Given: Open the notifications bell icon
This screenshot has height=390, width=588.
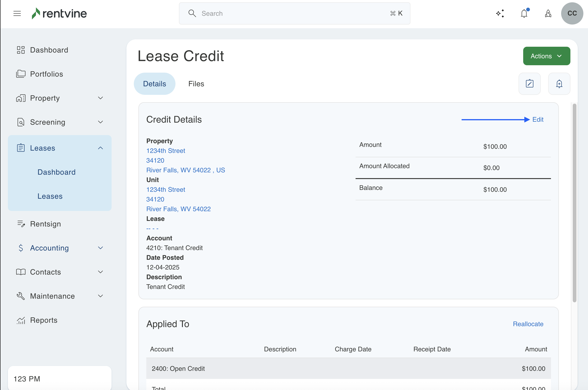Looking at the screenshot, I should click(524, 13).
